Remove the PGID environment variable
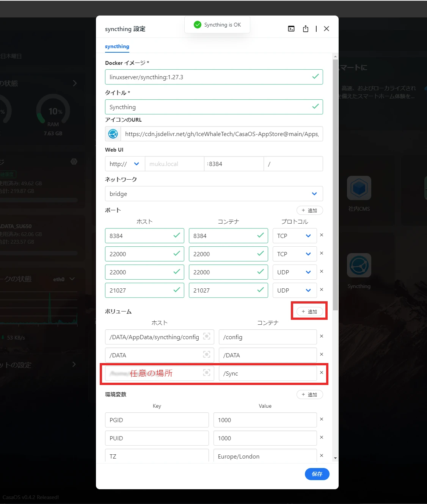 click(322, 419)
